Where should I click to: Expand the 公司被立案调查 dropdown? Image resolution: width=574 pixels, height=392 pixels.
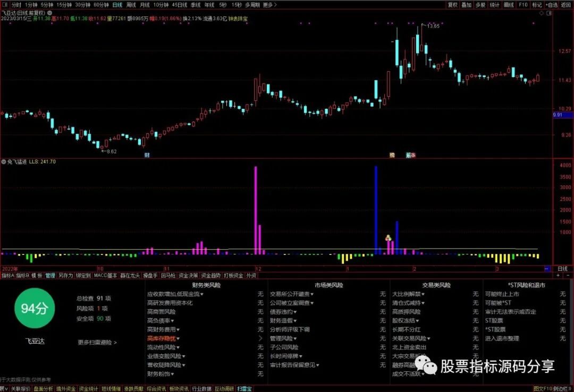pos(312,303)
